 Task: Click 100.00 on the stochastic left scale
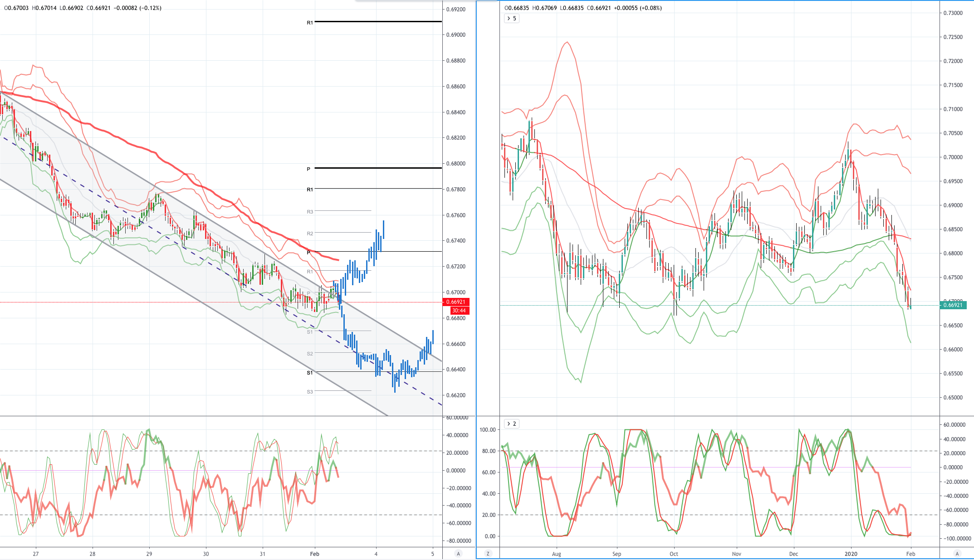point(488,430)
